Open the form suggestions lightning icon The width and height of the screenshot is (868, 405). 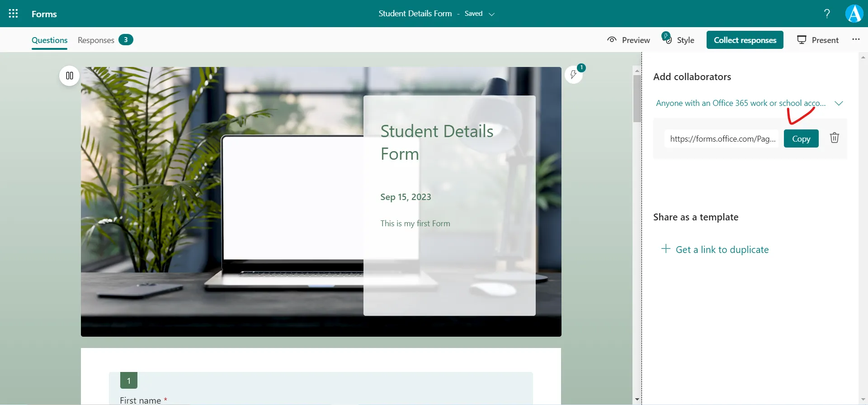coord(574,75)
